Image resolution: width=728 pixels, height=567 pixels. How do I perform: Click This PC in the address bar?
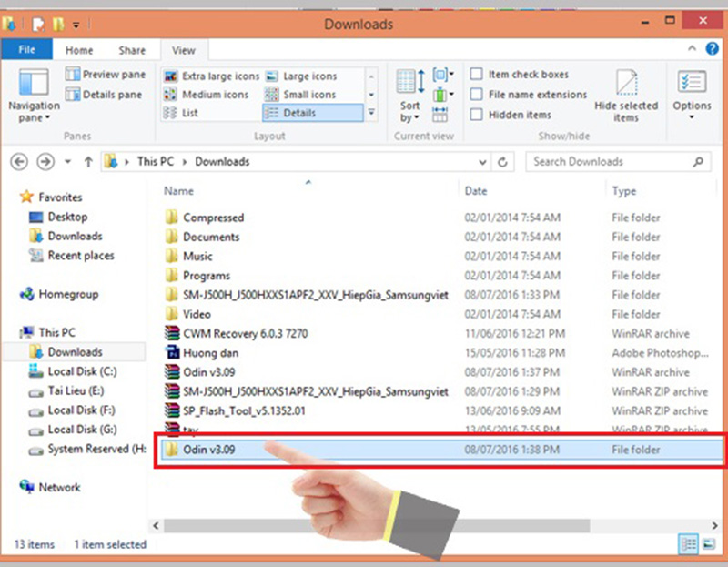point(156,162)
